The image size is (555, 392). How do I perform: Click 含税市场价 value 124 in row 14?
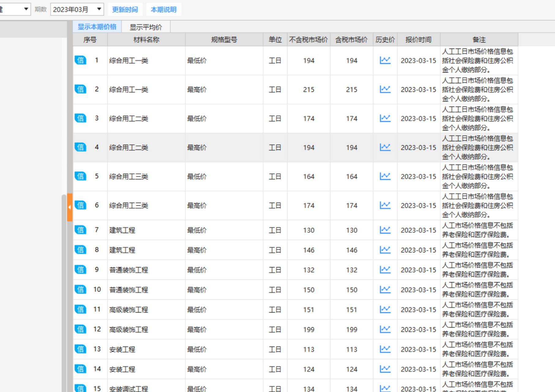(351, 369)
